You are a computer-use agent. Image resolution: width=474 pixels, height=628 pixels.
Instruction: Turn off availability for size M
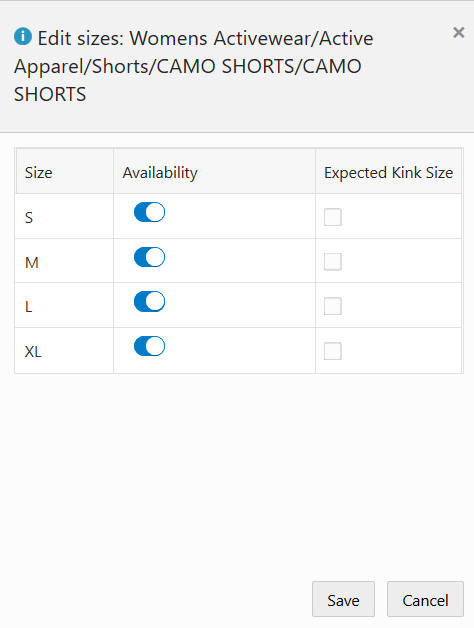pos(149,257)
